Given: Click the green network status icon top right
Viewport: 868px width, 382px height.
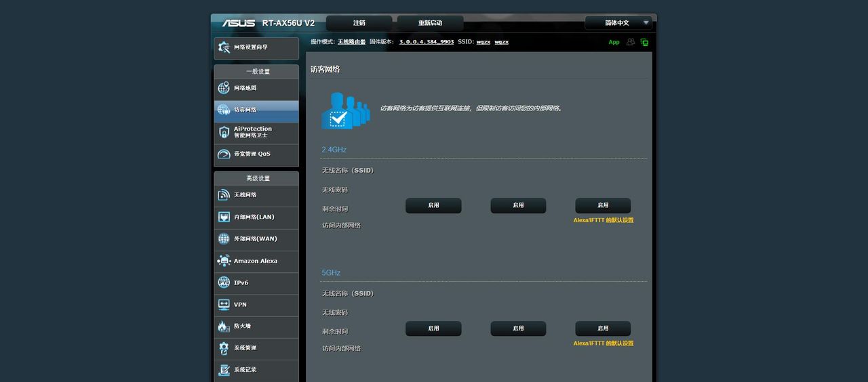Looking at the screenshot, I should pos(644,42).
